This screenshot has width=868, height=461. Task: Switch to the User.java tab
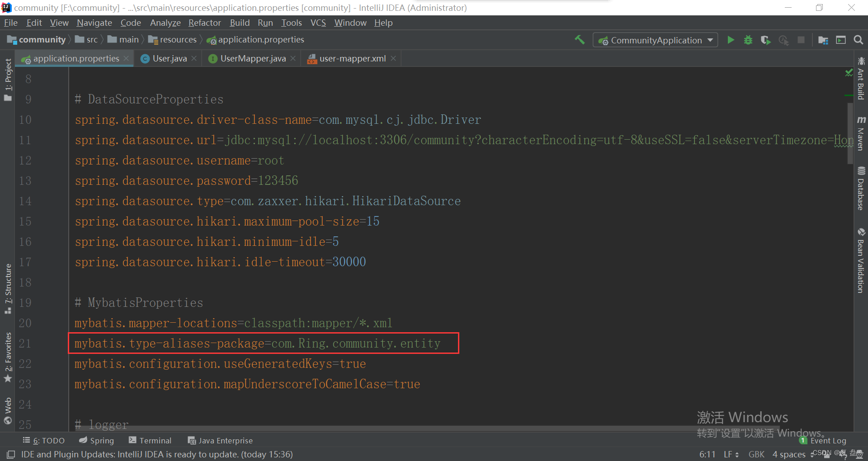coord(169,58)
